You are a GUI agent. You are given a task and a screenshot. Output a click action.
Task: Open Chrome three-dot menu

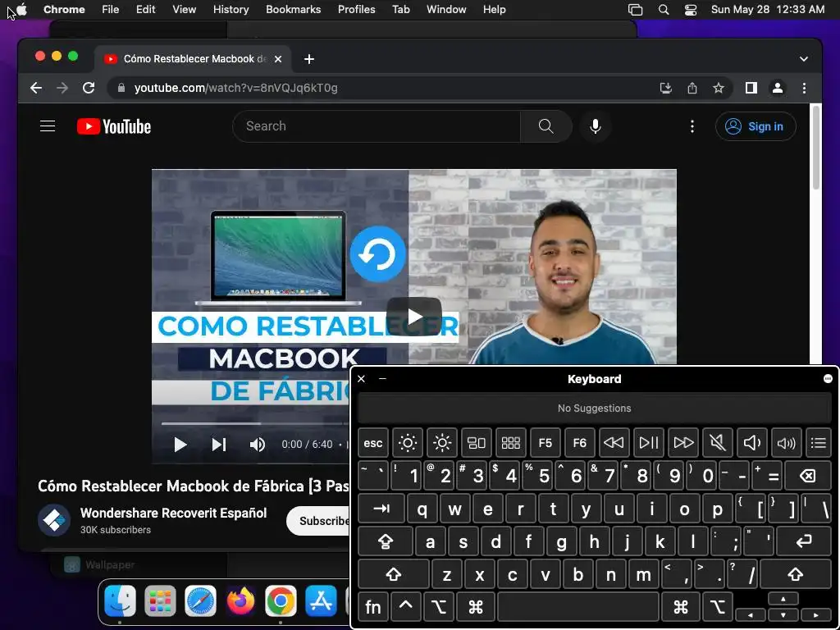(x=804, y=88)
